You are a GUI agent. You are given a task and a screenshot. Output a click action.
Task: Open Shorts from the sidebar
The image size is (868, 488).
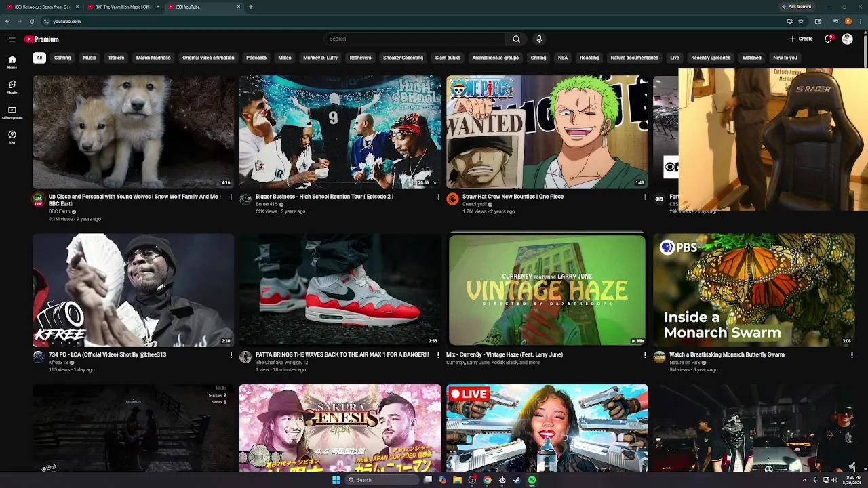click(x=12, y=87)
